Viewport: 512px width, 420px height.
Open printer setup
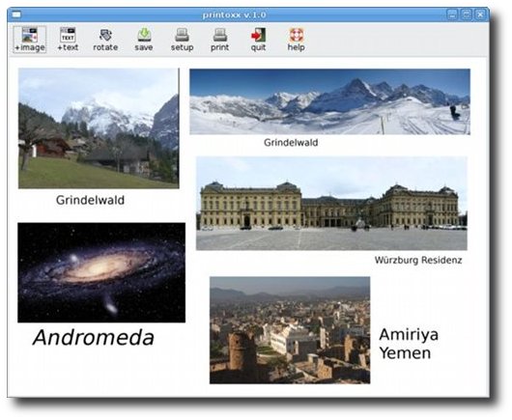click(182, 40)
